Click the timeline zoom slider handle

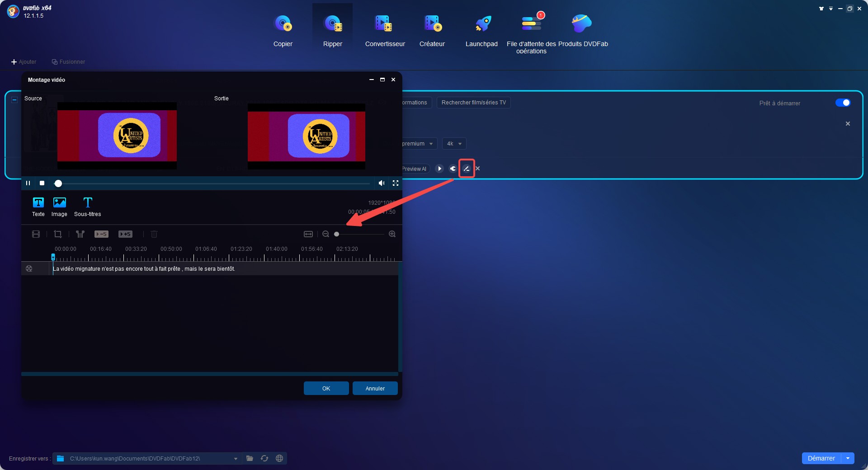click(x=336, y=234)
